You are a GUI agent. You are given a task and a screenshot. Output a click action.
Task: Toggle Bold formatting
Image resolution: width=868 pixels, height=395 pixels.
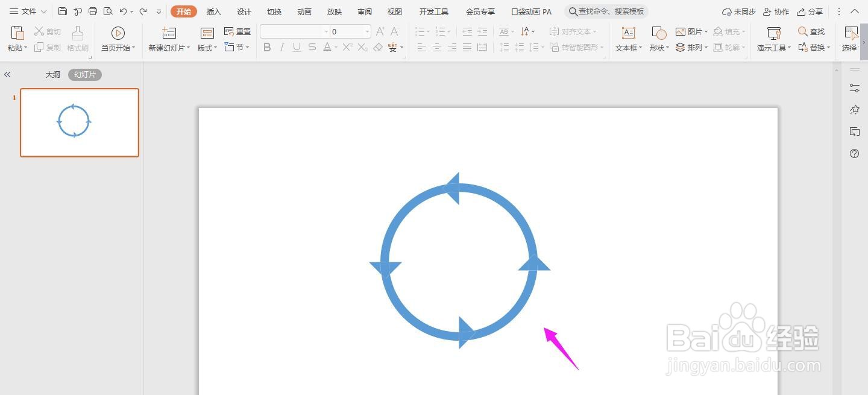267,47
